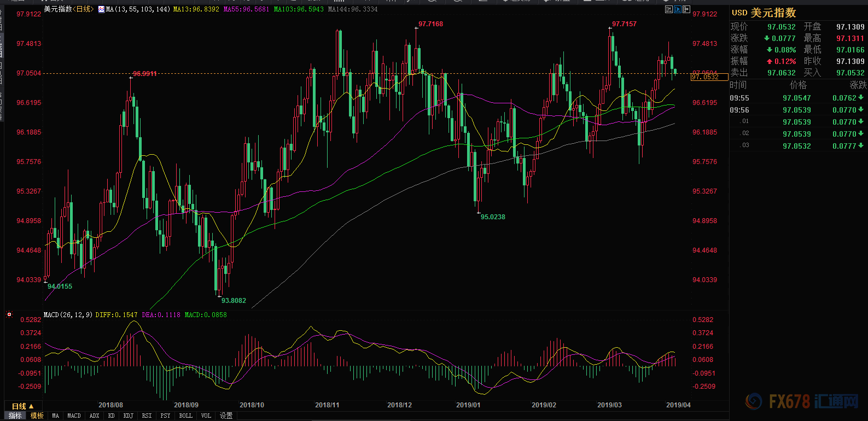Viewport: 868px width, 421px height.
Task: Click the MA indicator chart icon
Action: (101, 9)
